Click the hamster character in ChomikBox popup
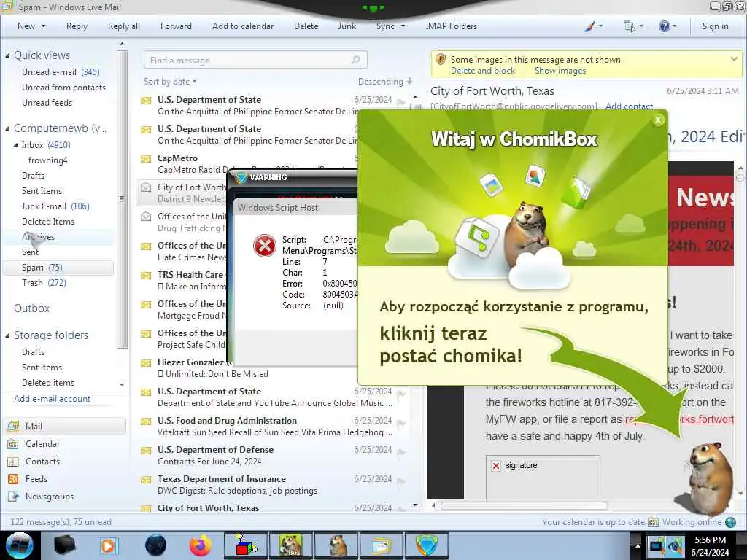 point(527,233)
